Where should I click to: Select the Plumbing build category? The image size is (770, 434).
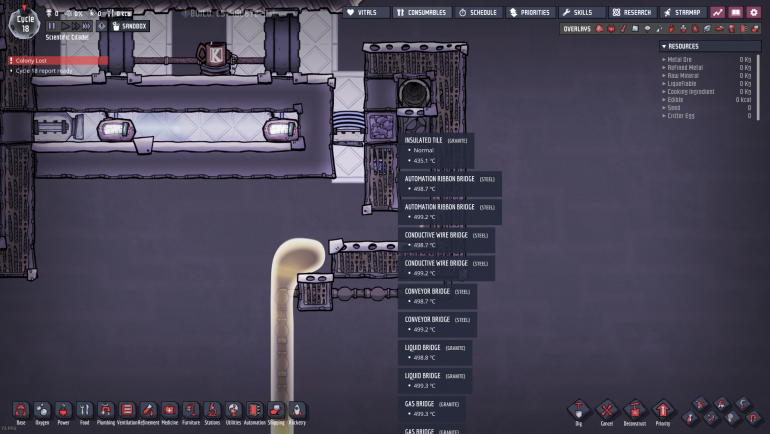pyautogui.click(x=106, y=410)
